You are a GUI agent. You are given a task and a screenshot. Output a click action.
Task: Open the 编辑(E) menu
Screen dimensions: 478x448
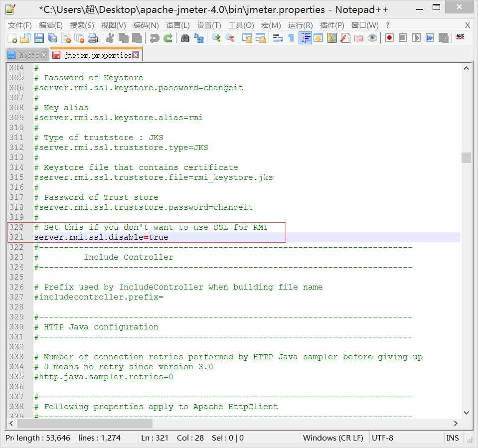[x=51, y=25]
